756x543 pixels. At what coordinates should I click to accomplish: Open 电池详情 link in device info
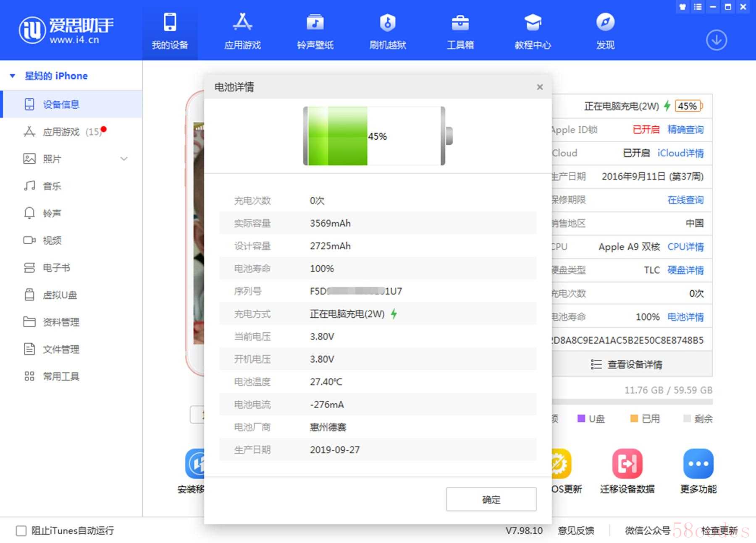pyautogui.click(x=685, y=317)
